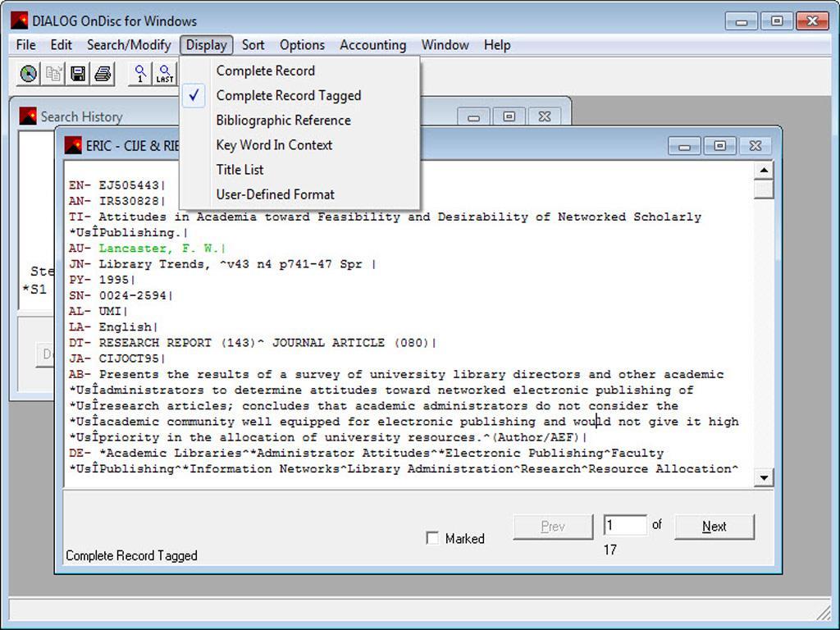Click the record number input field
The image size is (840, 630).
pos(625,525)
